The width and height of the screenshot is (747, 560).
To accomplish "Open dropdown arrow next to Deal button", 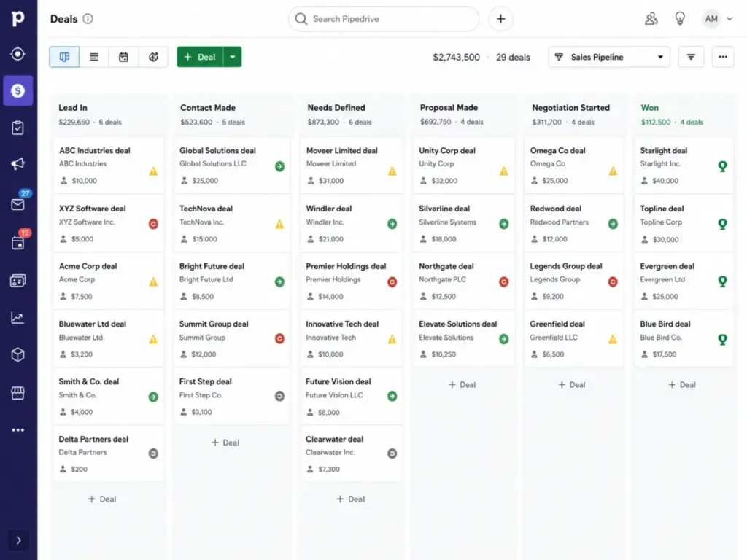I will pyautogui.click(x=233, y=57).
